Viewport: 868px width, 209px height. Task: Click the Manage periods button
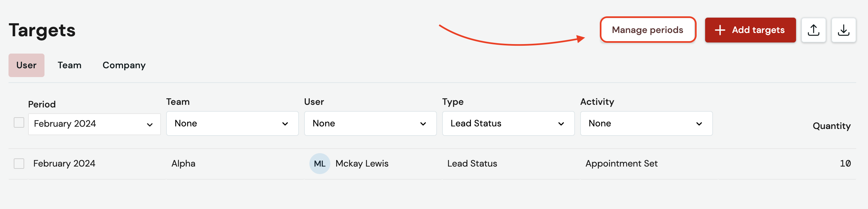coord(648,30)
